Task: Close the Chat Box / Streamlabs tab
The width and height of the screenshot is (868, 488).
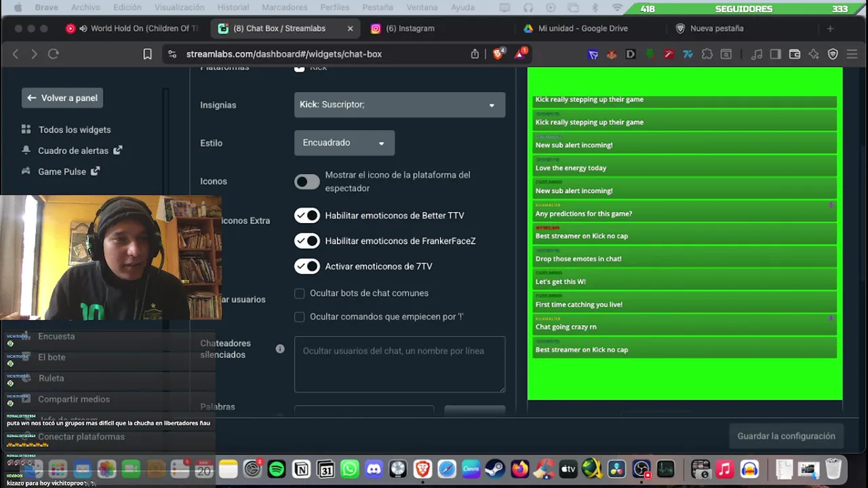Action: [x=350, y=28]
